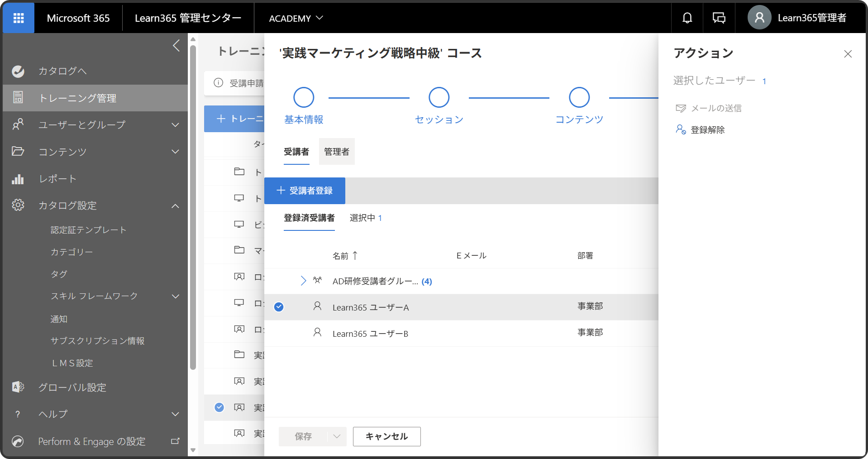
Task: Expand ユーザーとグループ menu
Action: (x=176, y=125)
